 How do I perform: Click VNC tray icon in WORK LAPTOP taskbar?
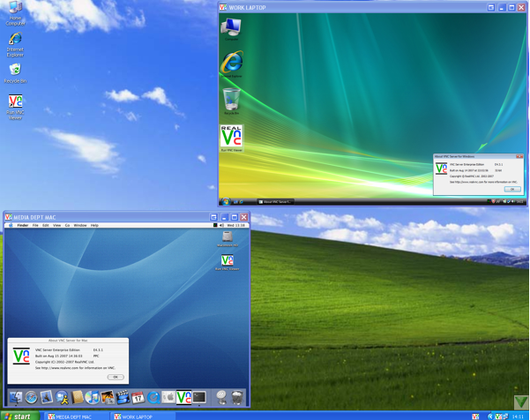pos(489,201)
